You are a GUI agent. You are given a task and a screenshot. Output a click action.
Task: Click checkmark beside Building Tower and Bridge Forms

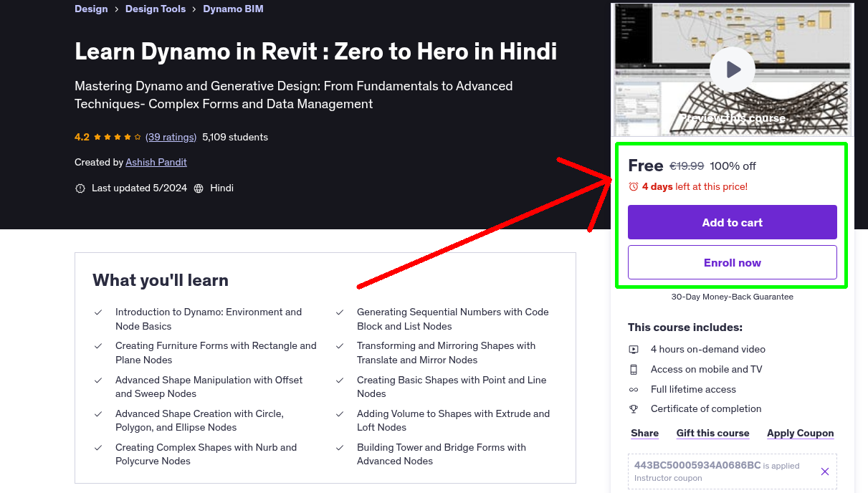tap(340, 448)
